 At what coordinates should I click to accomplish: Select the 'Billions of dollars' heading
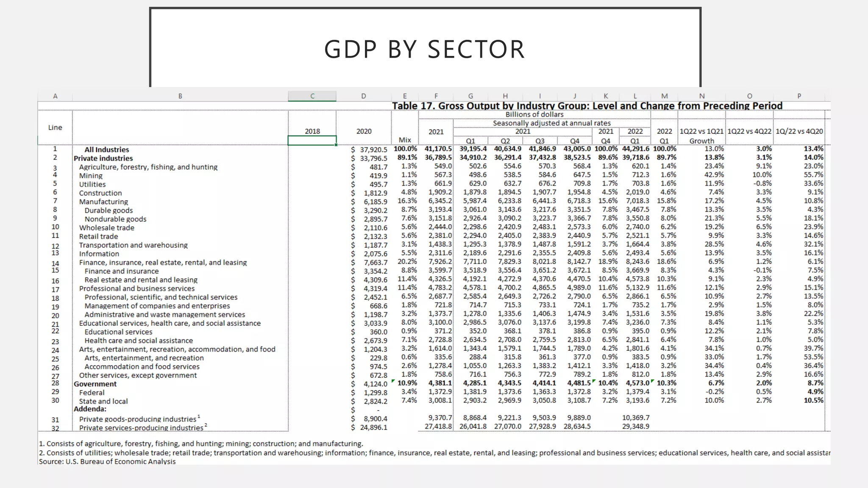point(534,114)
